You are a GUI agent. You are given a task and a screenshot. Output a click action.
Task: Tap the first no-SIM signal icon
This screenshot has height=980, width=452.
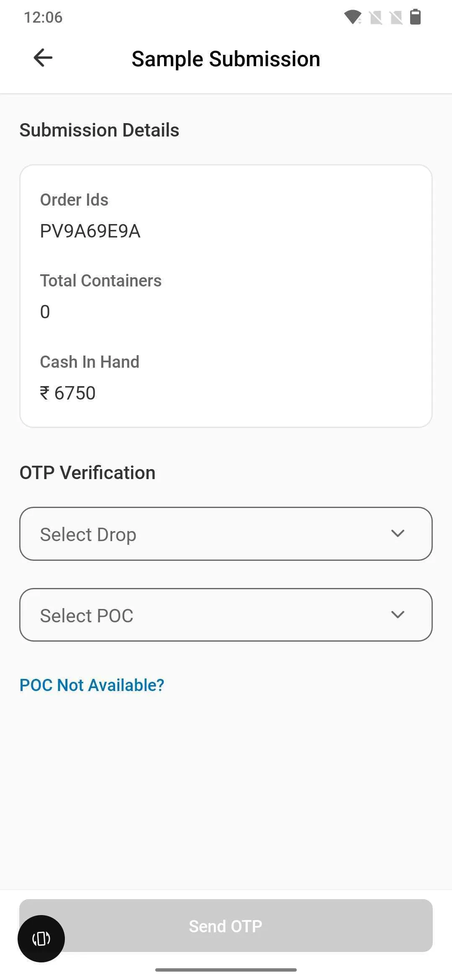coord(376,18)
